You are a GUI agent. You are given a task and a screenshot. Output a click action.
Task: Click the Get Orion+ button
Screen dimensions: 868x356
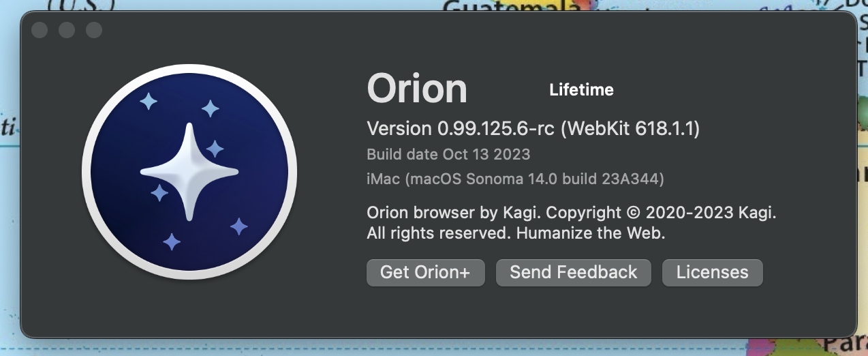click(425, 272)
